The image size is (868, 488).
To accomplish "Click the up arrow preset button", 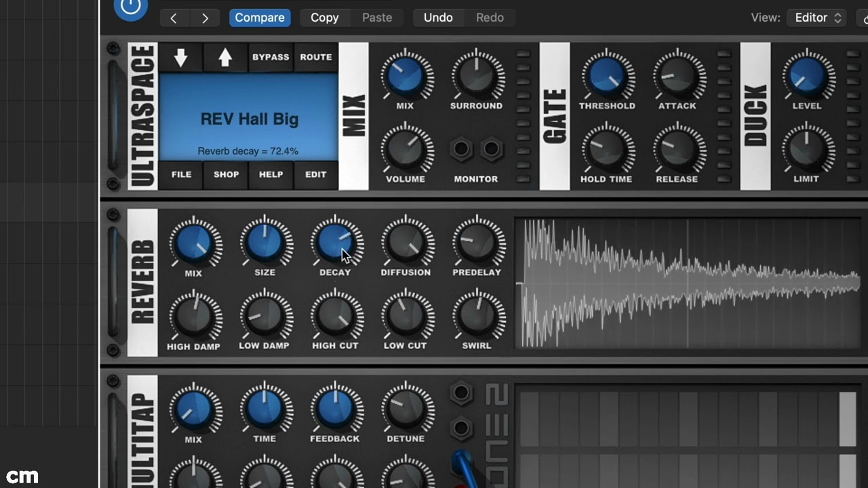I will tap(225, 58).
